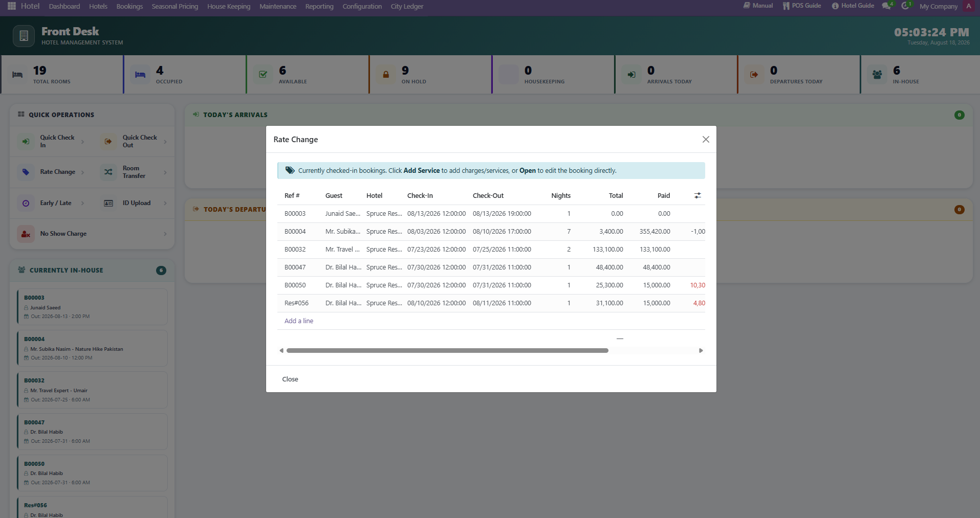980x518 pixels.
Task: Expand the Early / Late chevron
Action: (x=82, y=203)
